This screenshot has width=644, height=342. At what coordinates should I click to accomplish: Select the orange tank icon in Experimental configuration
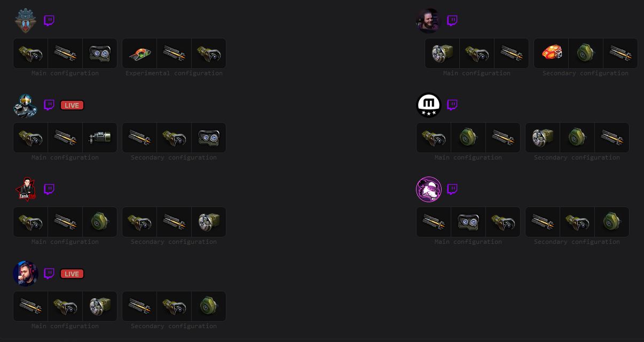click(140, 53)
